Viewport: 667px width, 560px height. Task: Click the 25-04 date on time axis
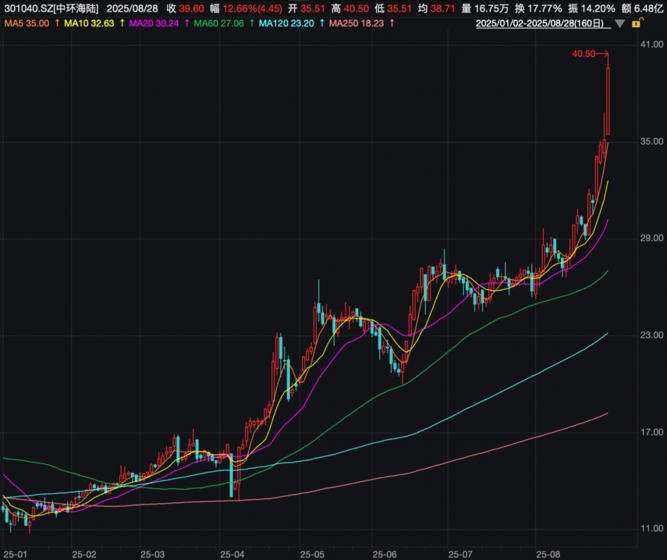pyautogui.click(x=233, y=552)
